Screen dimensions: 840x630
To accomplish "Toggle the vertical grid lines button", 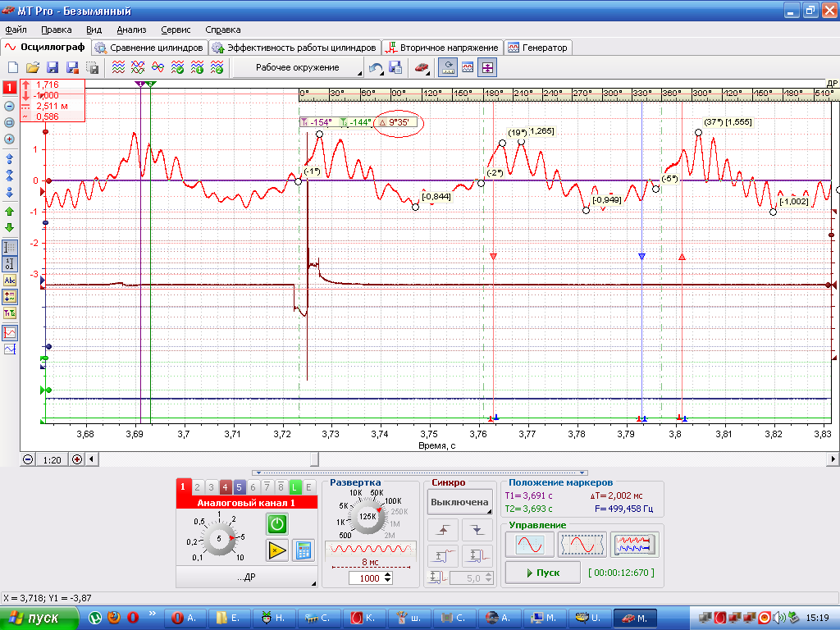I will pyautogui.click(x=10, y=248).
